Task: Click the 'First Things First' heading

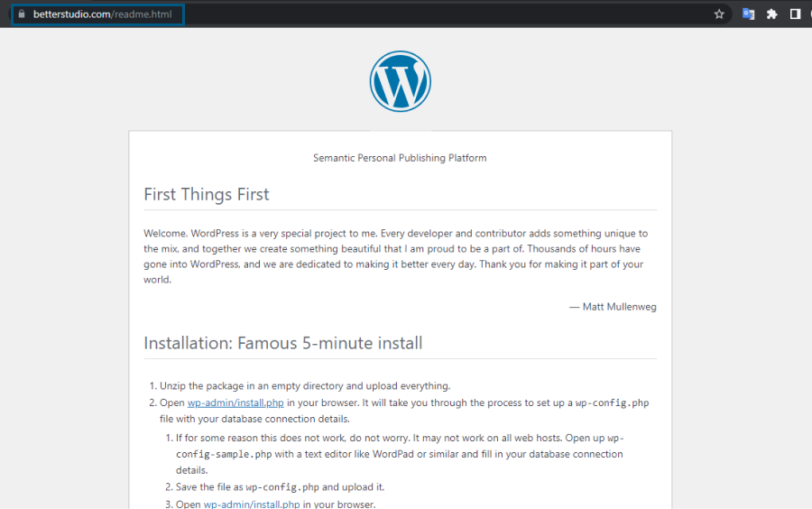Action: pyautogui.click(x=207, y=194)
